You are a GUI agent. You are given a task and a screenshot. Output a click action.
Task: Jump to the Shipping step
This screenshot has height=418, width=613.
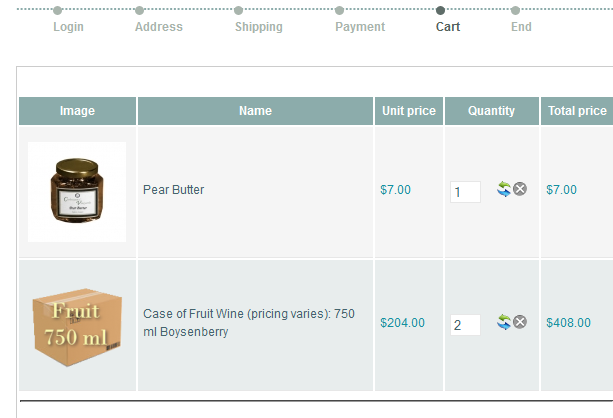point(259,27)
